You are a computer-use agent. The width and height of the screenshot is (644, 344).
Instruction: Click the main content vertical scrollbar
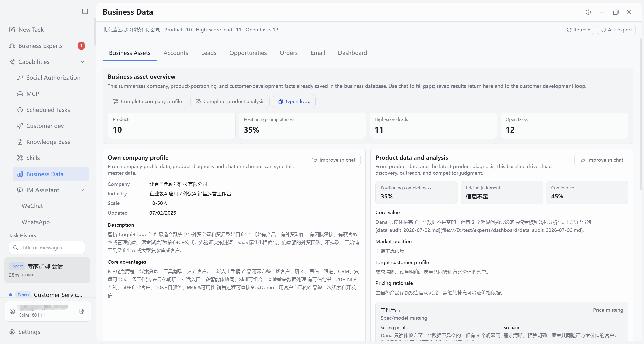[x=641, y=114]
